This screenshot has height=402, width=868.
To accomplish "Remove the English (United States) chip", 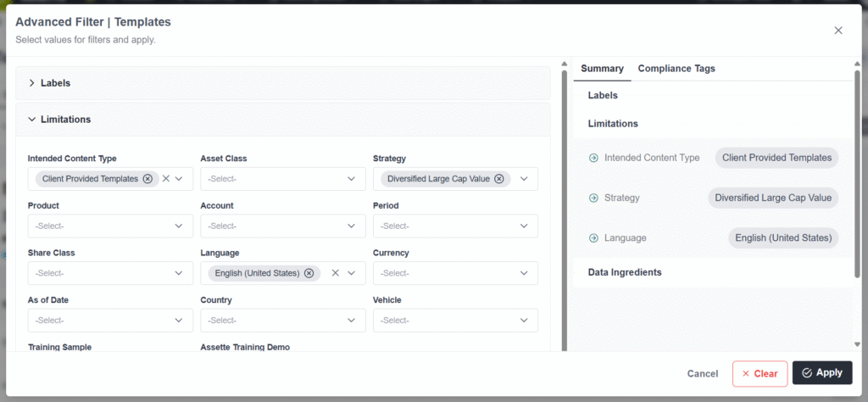I will tap(309, 273).
